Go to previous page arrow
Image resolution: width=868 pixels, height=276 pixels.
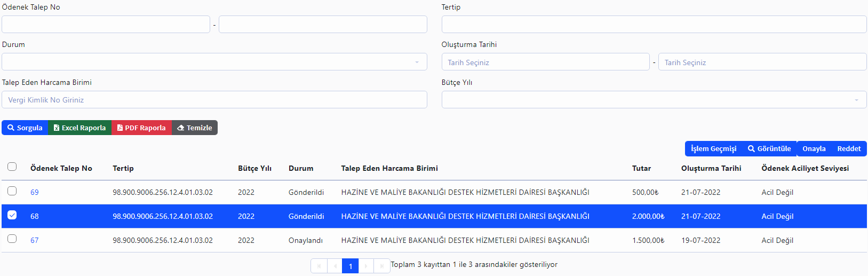point(335,266)
